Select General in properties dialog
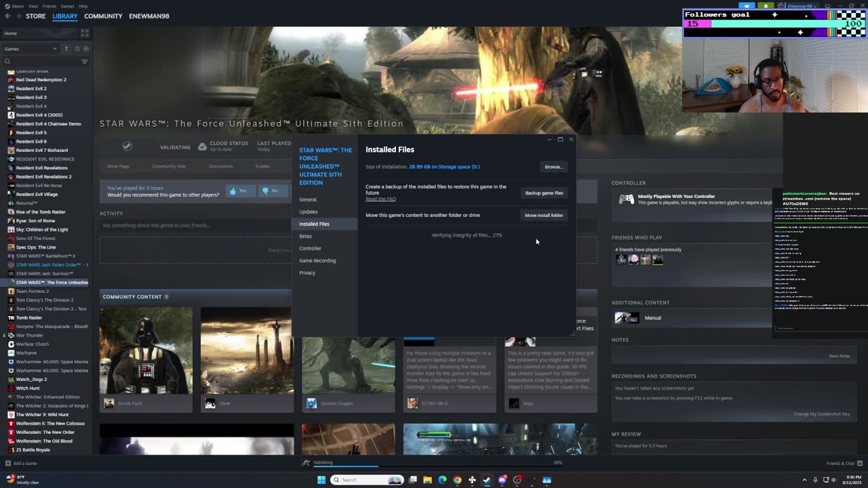This screenshot has width=868, height=488. 308,199
